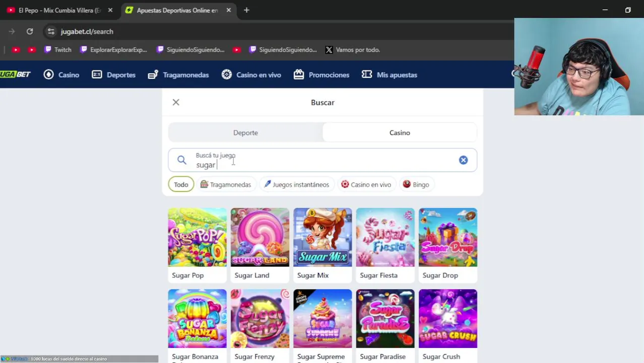Open the Sugar Supreme game thumbnail

tap(323, 319)
